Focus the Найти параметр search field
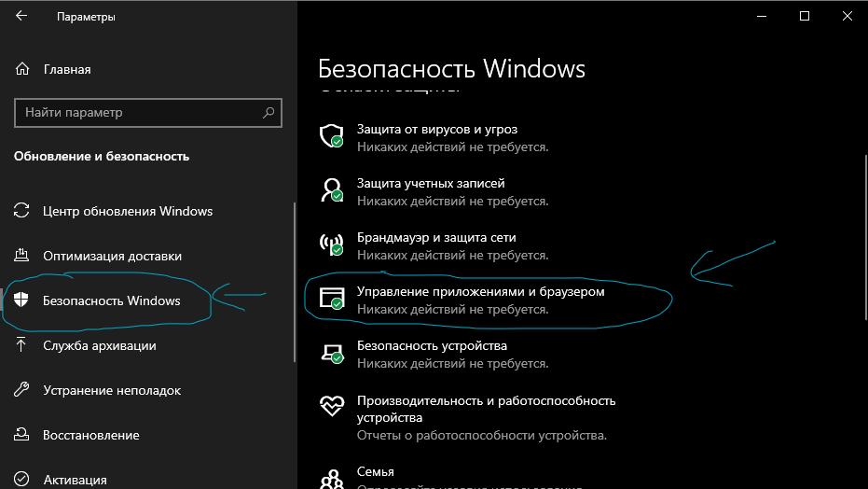Viewport: 868px width, 489px height. pyautogui.click(x=148, y=112)
